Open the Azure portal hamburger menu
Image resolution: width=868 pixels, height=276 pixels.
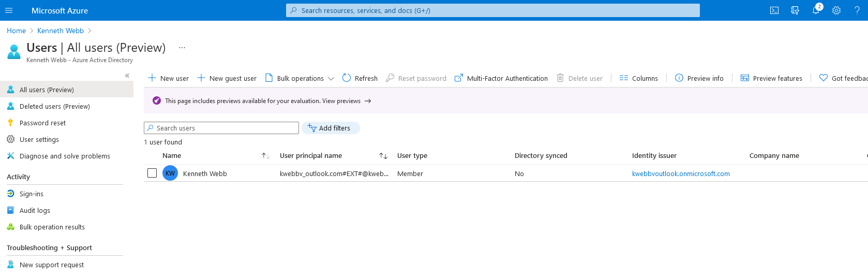point(9,10)
